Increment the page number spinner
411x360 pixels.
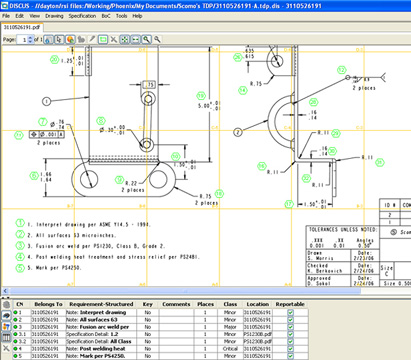31,38
